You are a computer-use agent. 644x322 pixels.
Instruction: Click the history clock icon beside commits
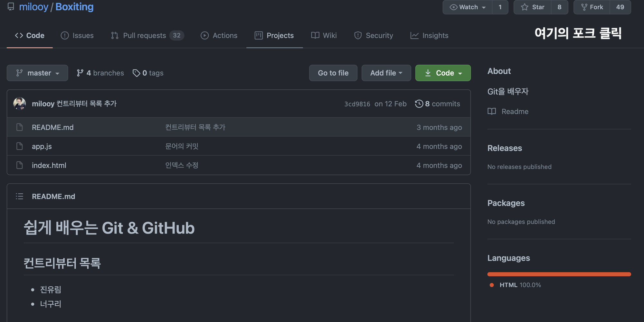[x=419, y=104]
